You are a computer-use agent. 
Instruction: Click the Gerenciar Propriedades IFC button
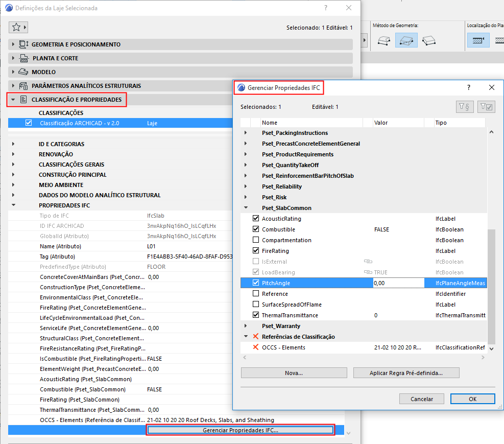click(241, 430)
